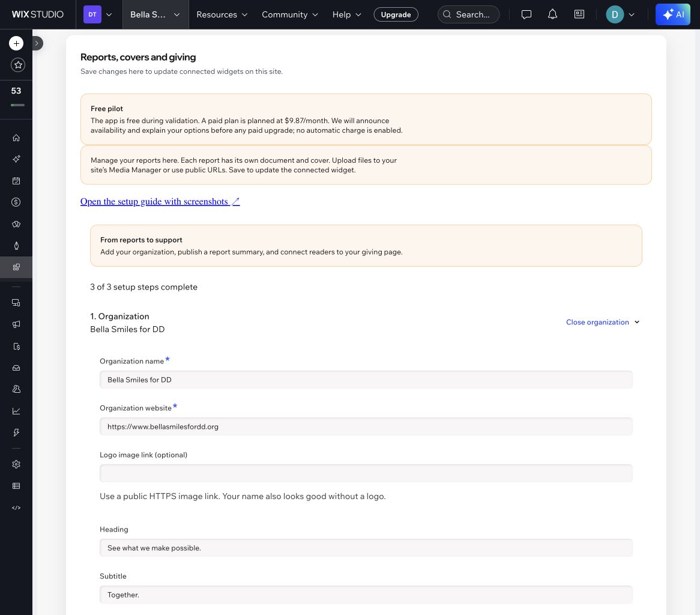Open the Help menu

click(347, 14)
